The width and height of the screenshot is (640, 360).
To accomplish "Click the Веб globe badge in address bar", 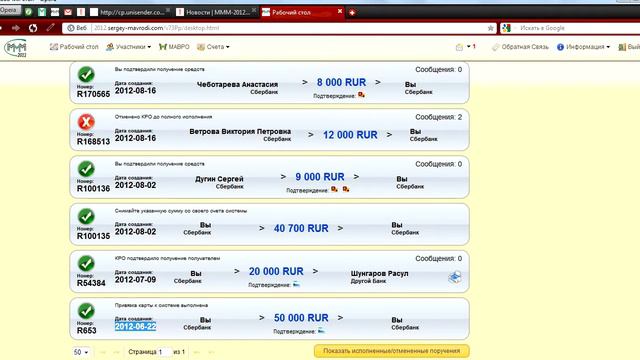I will 77,28.
